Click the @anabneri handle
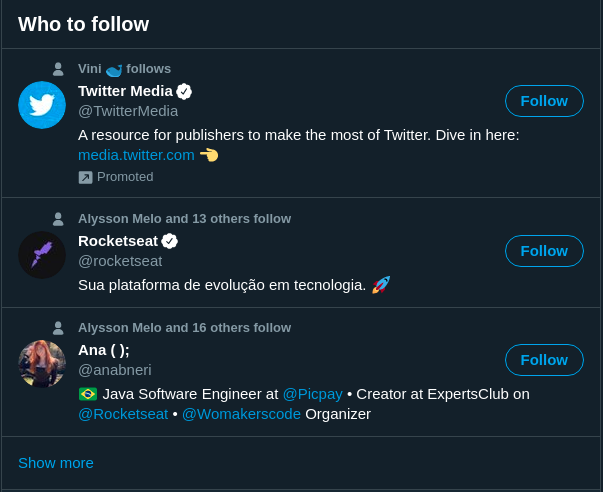This screenshot has width=603, height=492. click(114, 369)
